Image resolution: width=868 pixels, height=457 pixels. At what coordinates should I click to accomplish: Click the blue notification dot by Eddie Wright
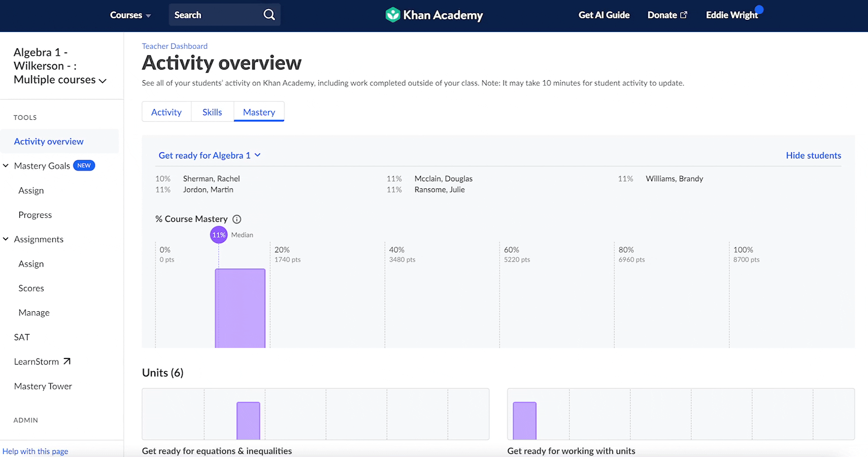(759, 9)
